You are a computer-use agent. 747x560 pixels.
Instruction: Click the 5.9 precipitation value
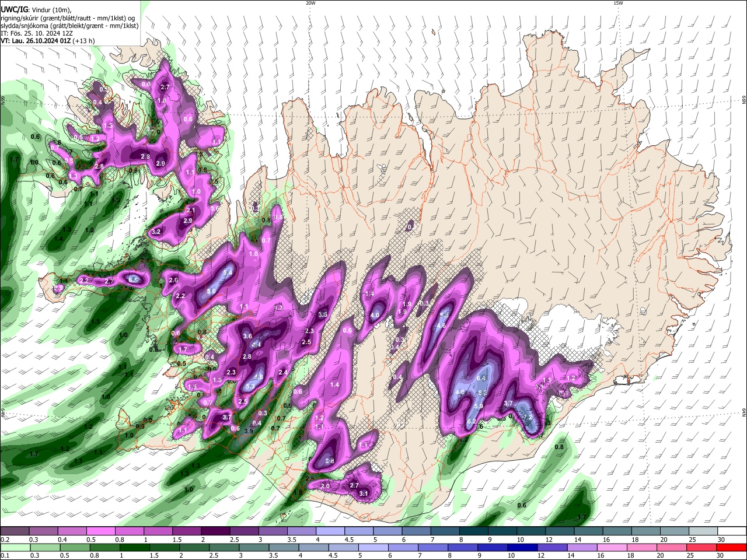(x=479, y=406)
